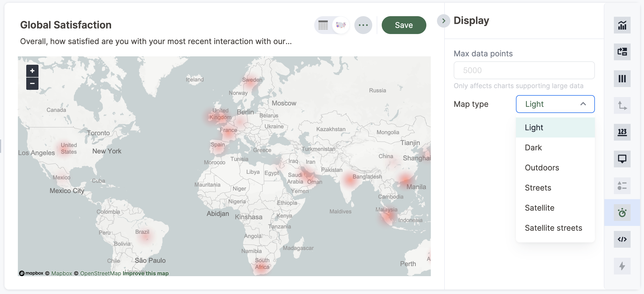Click the Global Satisfaction chart title
Viewport: 644px width, 294px height.
pos(66,25)
